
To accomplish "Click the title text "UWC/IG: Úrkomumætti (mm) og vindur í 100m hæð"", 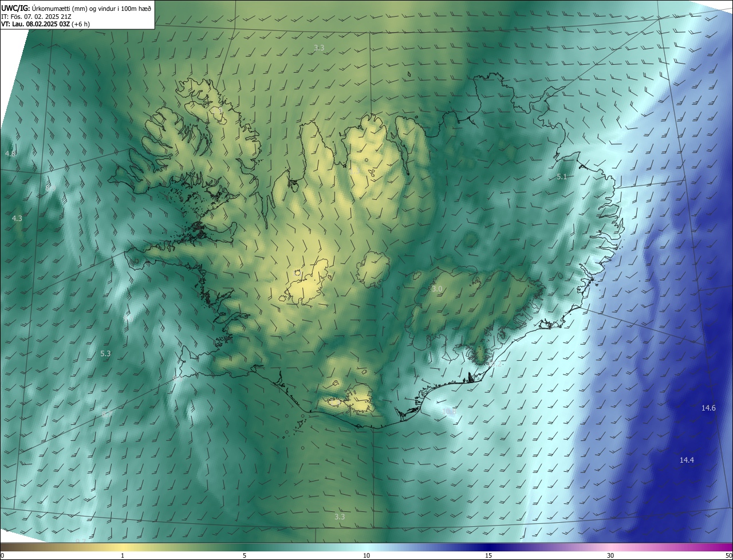I will point(77,7).
